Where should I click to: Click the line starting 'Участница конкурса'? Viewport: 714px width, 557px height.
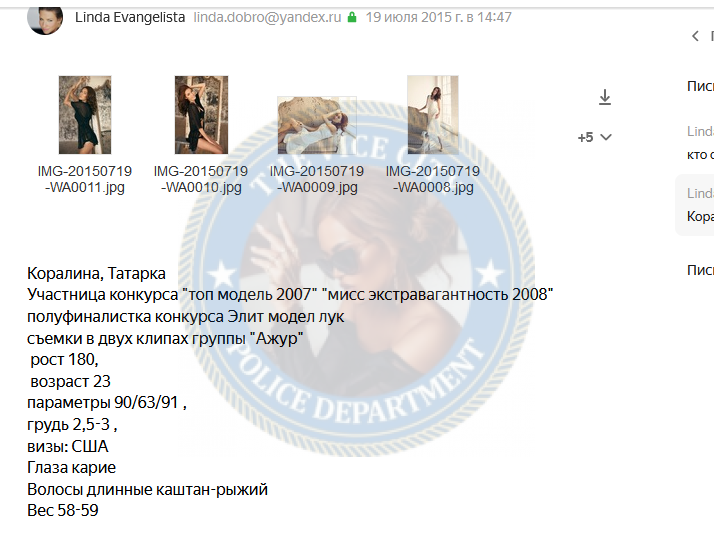coord(290,294)
